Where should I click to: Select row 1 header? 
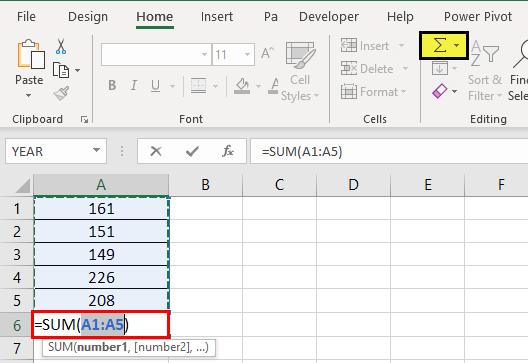[x=17, y=208]
